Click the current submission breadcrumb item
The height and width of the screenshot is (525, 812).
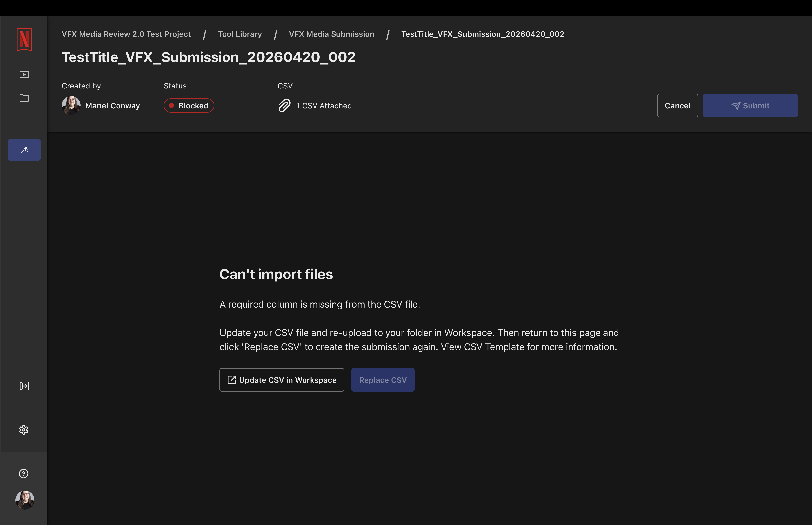[x=482, y=34]
